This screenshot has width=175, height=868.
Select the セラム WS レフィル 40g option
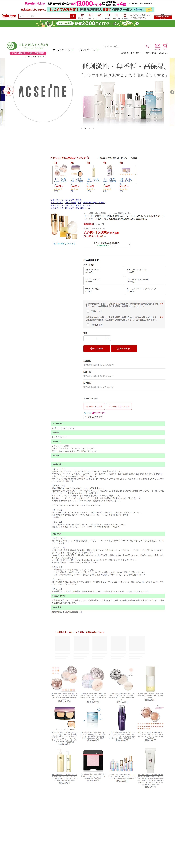145,271
